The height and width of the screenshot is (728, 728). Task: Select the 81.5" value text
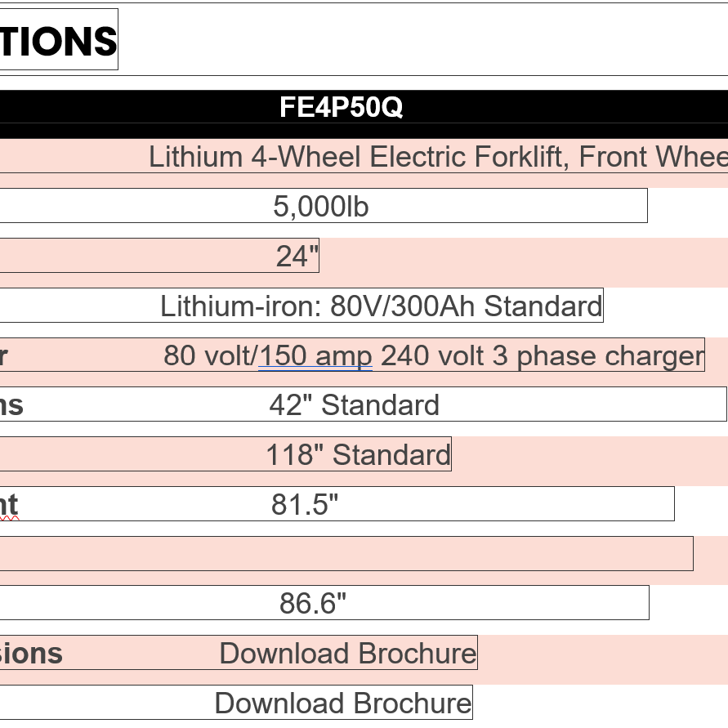305,505
